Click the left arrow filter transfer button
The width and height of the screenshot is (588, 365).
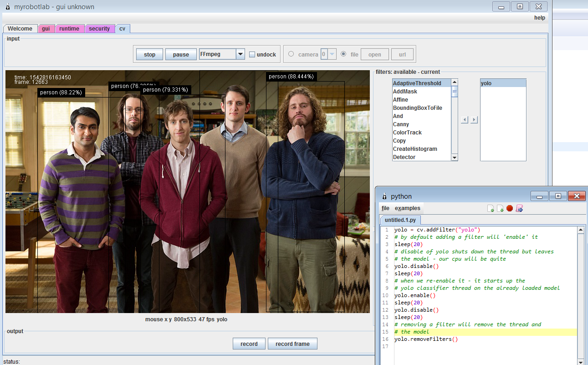[x=465, y=119]
